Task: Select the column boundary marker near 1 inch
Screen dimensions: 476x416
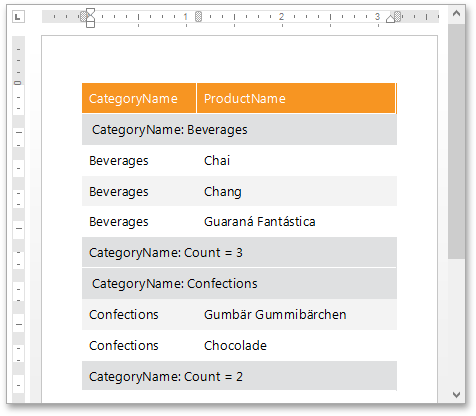Action: click(198, 16)
